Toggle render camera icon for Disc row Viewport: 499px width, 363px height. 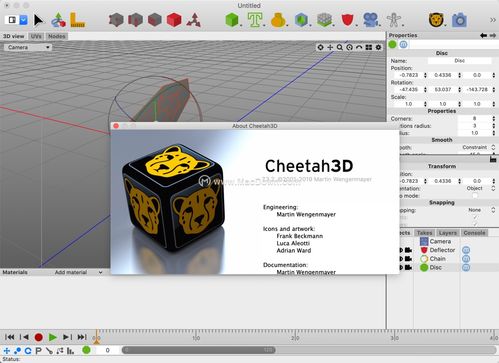pyautogui.click(x=408, y=267)
